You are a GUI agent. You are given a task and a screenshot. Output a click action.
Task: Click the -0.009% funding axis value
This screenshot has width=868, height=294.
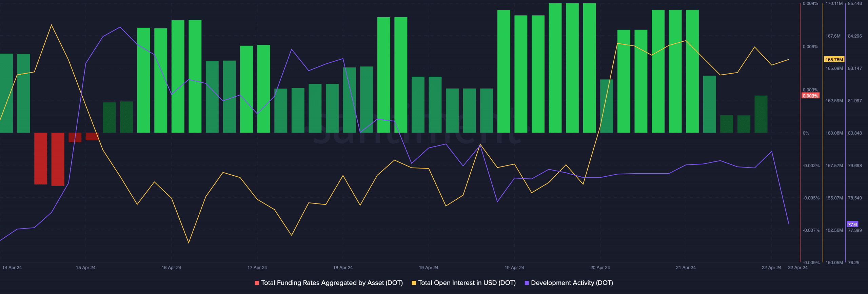811,262
